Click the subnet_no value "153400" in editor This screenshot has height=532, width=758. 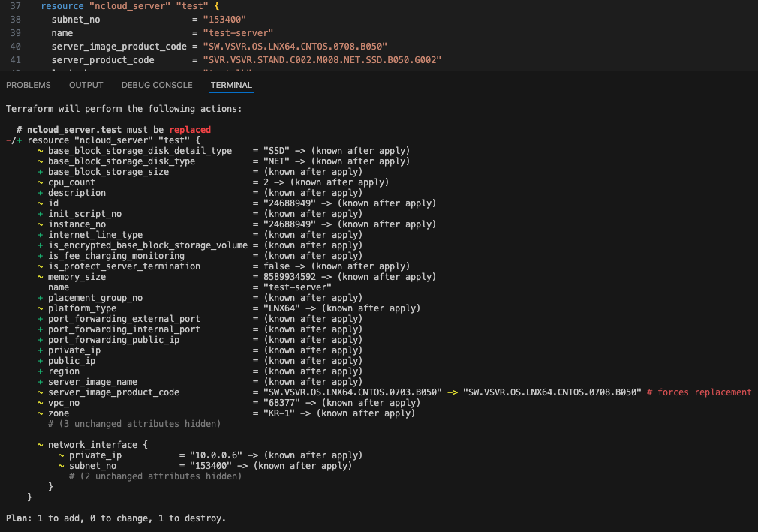coord(224,20)
